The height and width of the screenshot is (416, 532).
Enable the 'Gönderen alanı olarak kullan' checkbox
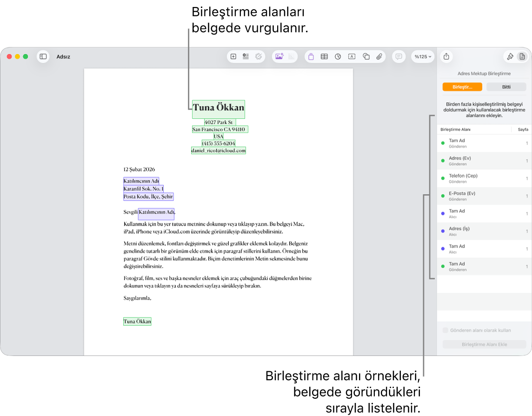point(445,330)
